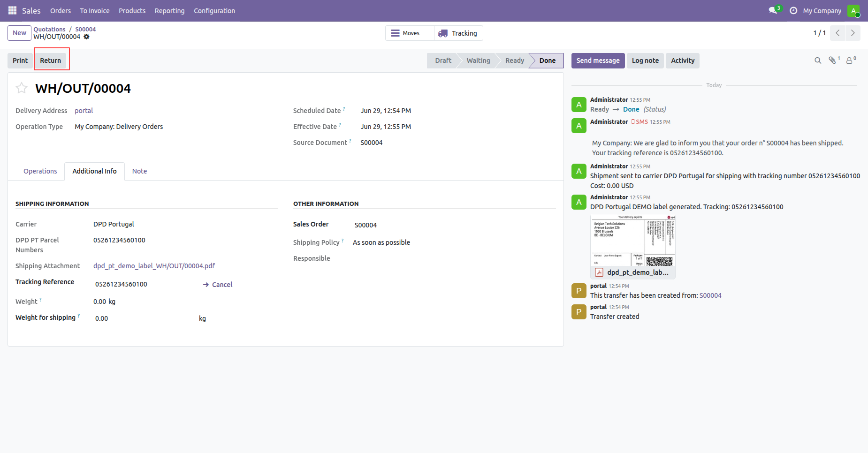Viewport: 868px width, 453px height.
Task: Open attachments via the paperclip icon
Action: pos(834,60)
